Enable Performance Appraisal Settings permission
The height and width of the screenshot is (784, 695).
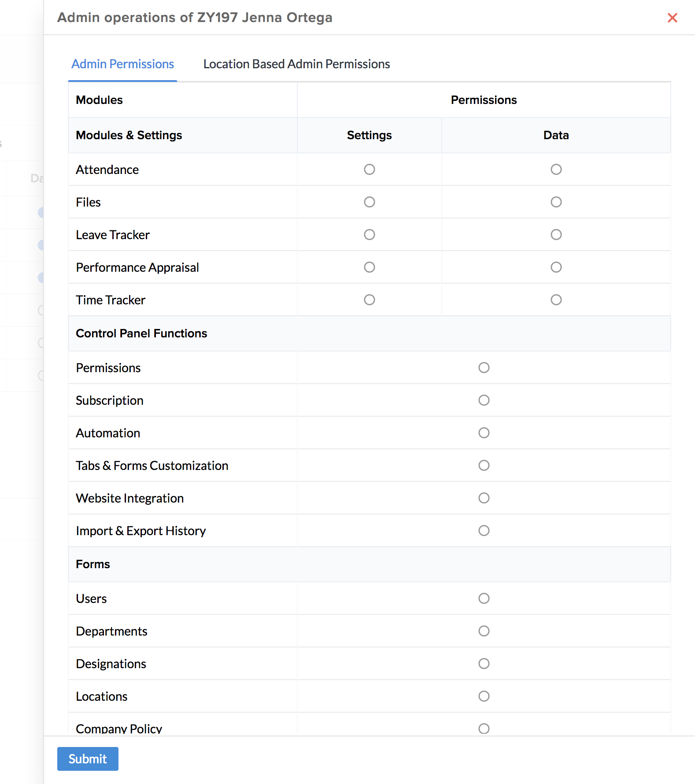(x=370, y=267)
